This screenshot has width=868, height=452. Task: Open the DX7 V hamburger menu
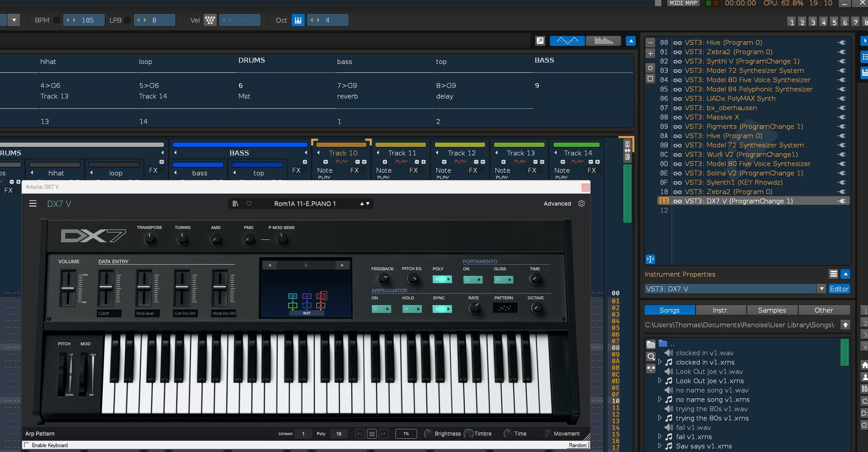(33, 204)
